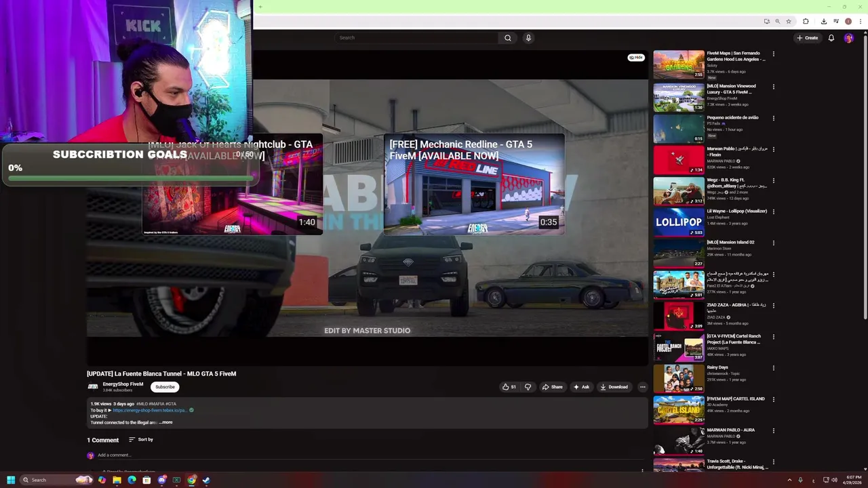868x488 pixels.
Task: Subscribe to EnergyShop FiveM
Action: pos(165,387)
